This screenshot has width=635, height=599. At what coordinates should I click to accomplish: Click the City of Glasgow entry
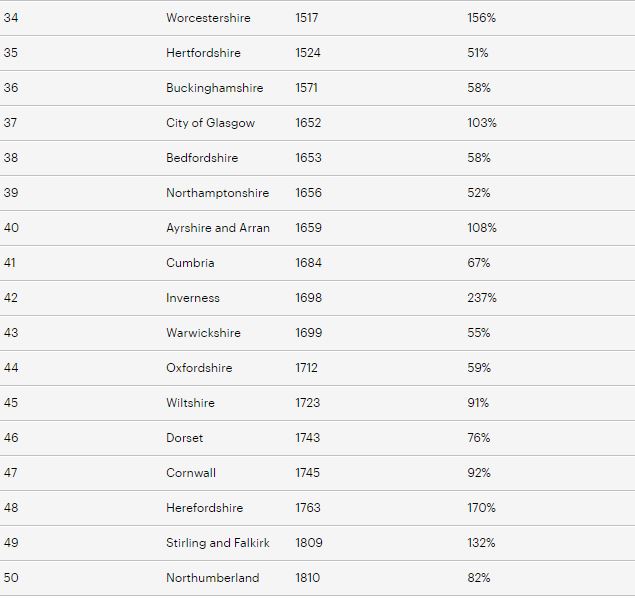tap(211, 123)
